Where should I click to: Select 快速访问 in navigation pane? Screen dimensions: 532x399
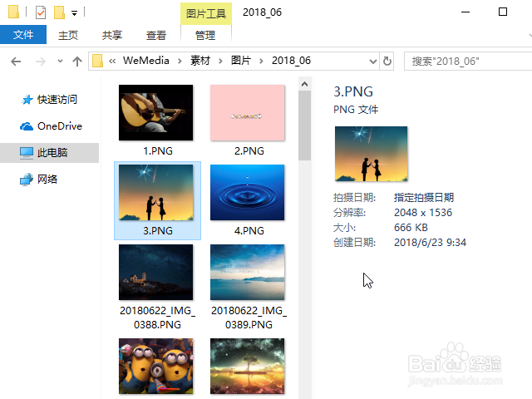click(x=57, y=100)
